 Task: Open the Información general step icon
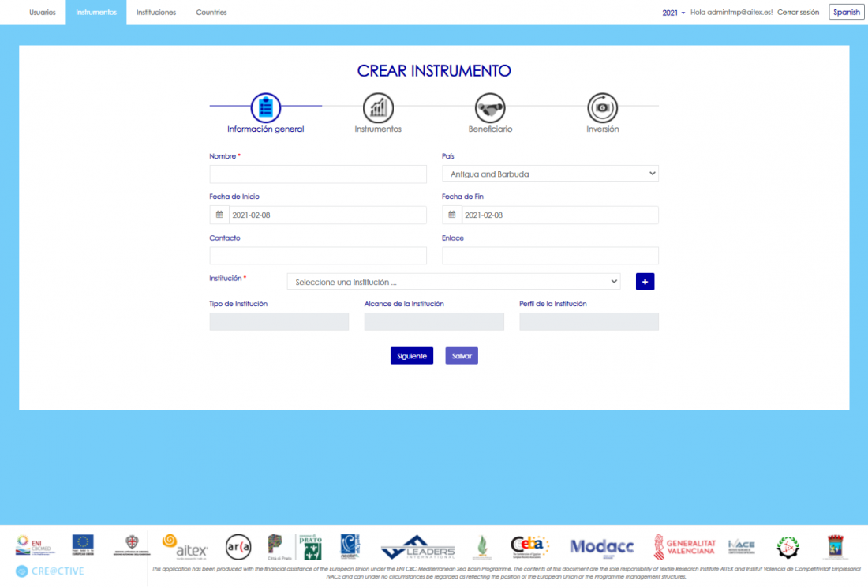pyautogui.click(x=265, y=109)
